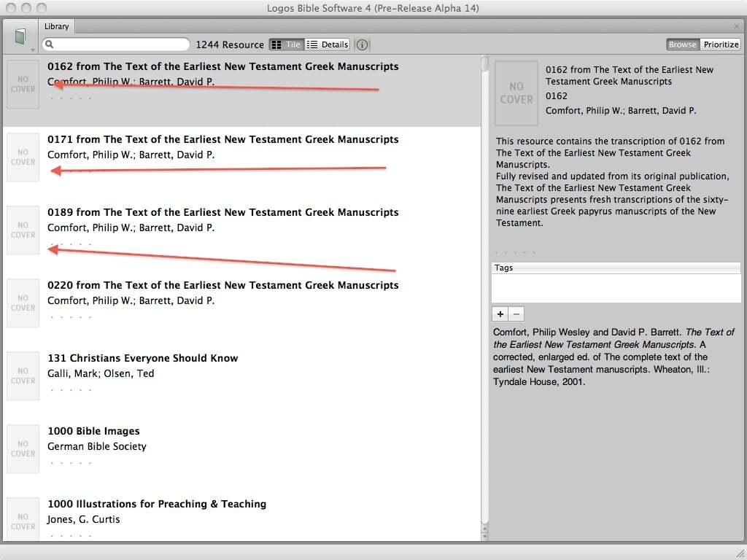The image size is (747, 560).
Task: Click 1244 Resource count label
Action: [230, 44]
